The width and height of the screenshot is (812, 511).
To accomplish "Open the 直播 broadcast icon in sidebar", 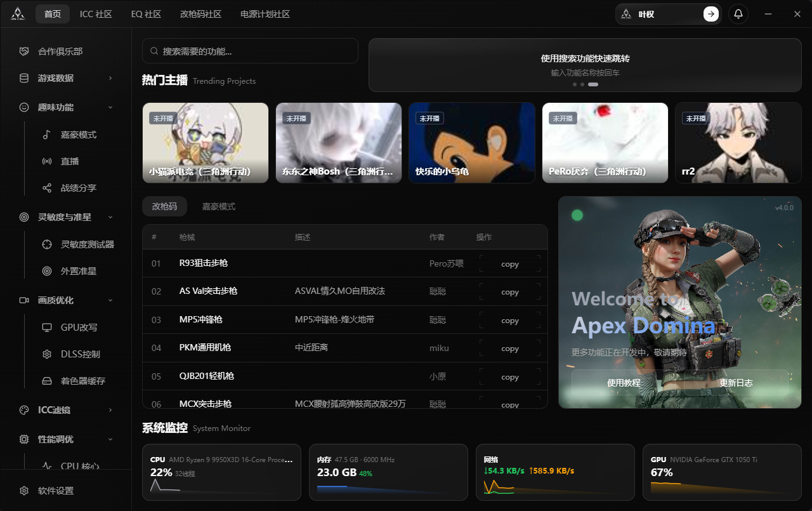I will tap(46, 161).
